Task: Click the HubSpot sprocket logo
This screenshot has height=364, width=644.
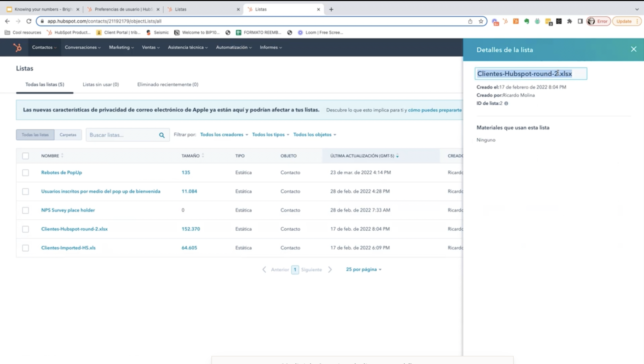Action: pyautogui.click(x=17, y=47)
